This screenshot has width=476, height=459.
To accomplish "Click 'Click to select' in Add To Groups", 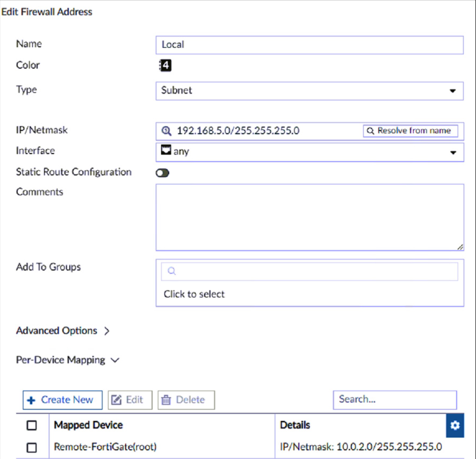I will pos(194,294).
